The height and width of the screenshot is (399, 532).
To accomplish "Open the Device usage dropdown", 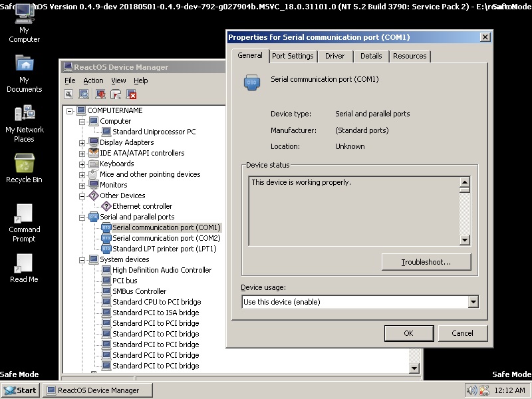I will coord(473,302).
